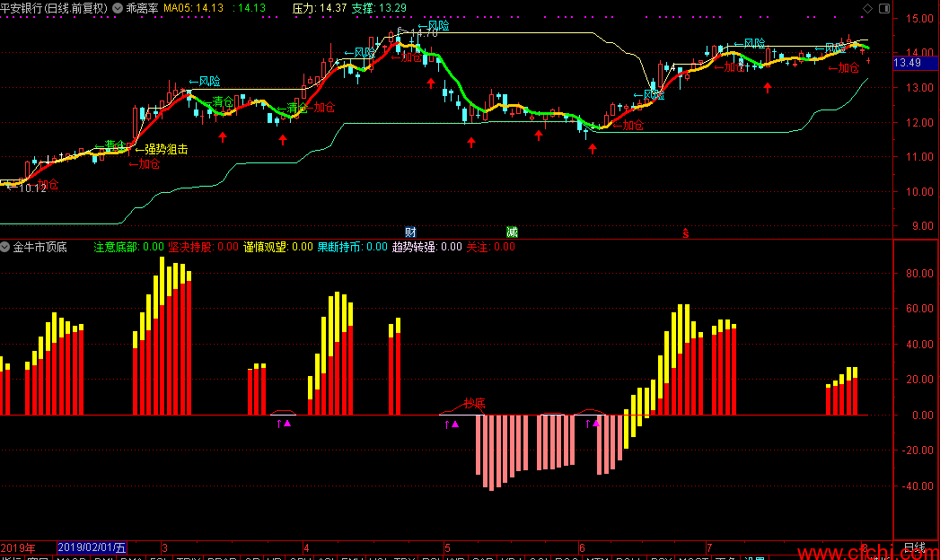Click the 注意底部: 0.00 readout

[x=129, y=247]
